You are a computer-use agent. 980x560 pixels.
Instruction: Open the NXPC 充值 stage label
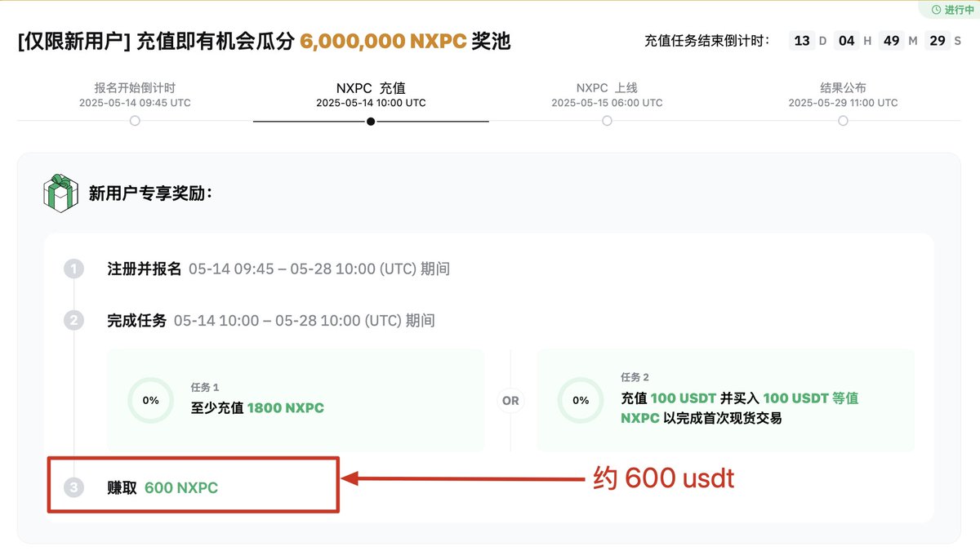click(371, 88)
